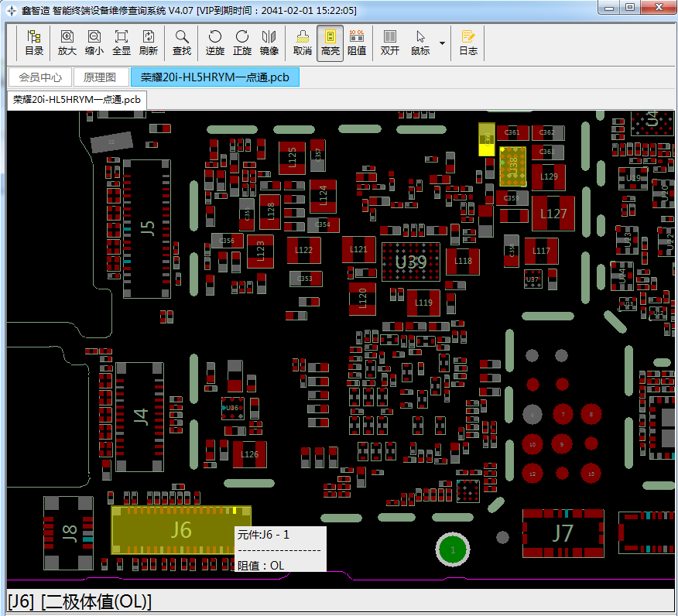Click capacitor C361
Screen dimensions: 678x616
coord(512,132)
